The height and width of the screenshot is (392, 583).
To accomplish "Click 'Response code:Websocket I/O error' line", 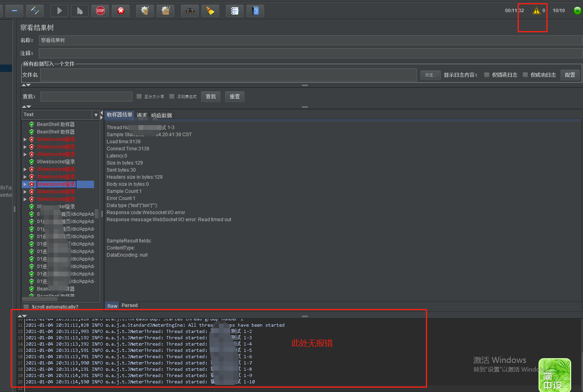I will (x=146, y=213).
